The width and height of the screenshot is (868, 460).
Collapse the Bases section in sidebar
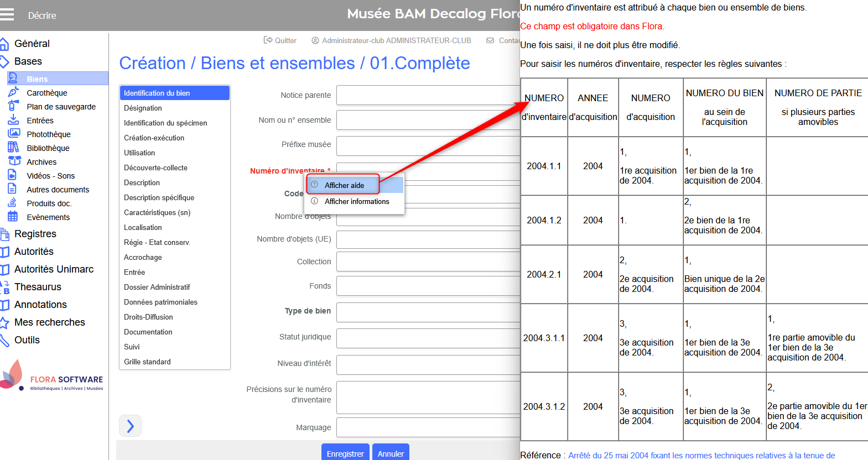[x=28, y=61]
